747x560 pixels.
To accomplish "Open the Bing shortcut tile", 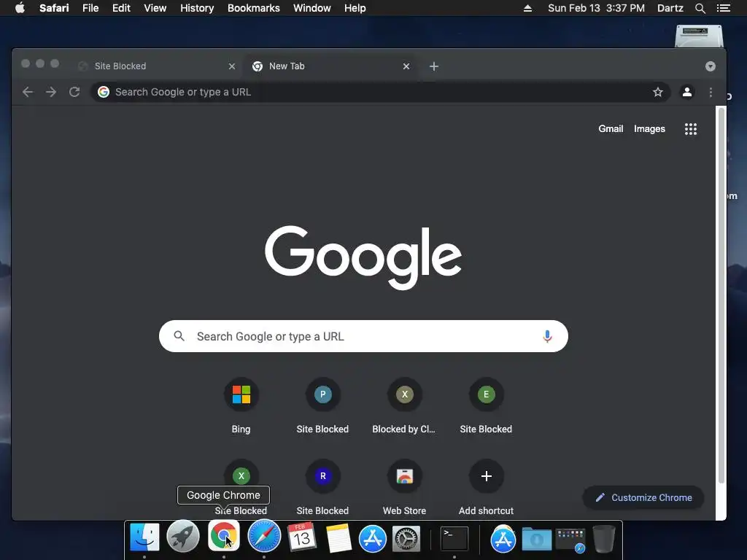I will tap(241, 406).
